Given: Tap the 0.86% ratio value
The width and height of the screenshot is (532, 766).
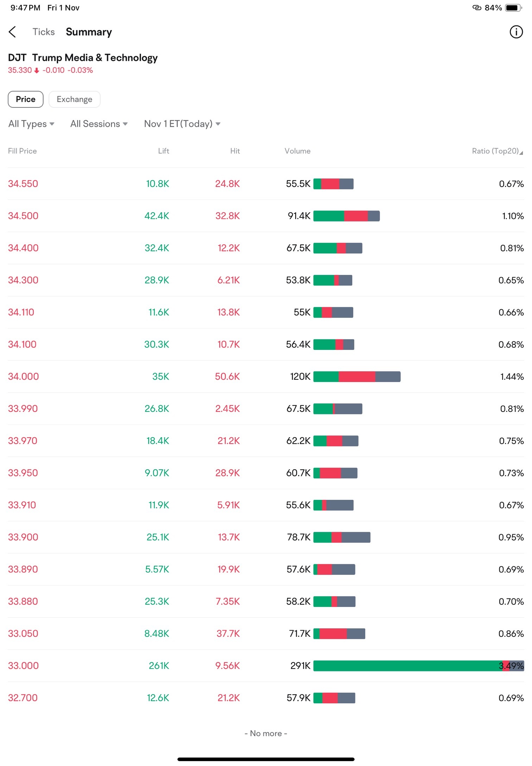Looking at the screenshot, I should [511, 633].
